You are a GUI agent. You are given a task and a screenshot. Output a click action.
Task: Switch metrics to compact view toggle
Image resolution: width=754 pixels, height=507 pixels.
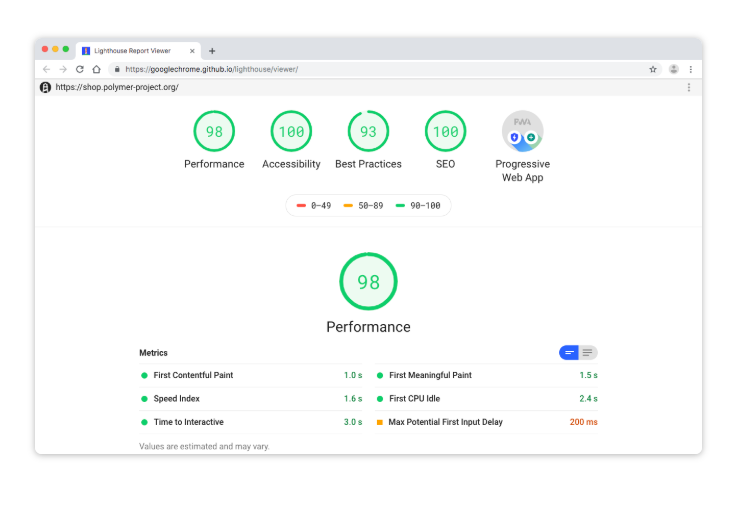pyautogui.click(x=569, y=352)
